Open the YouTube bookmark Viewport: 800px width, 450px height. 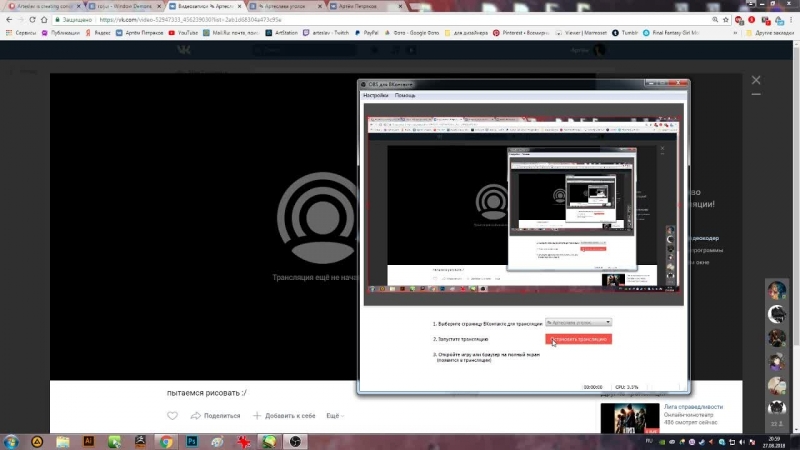tap(184, 32)
